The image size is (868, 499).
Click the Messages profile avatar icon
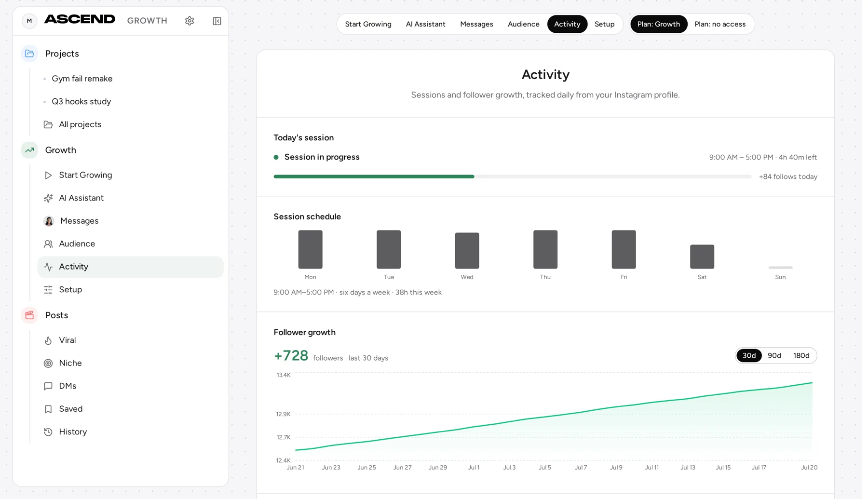pos(49,221)
